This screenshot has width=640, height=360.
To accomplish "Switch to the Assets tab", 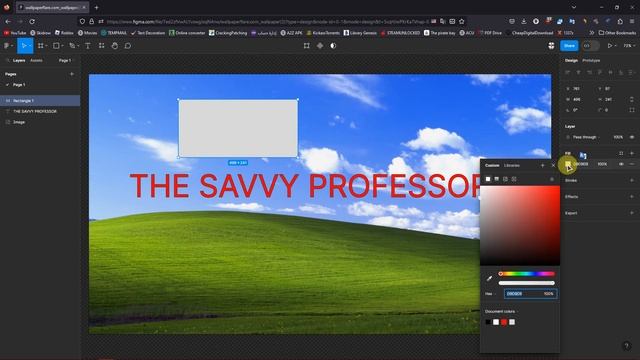I will click(x=36, y=60).
